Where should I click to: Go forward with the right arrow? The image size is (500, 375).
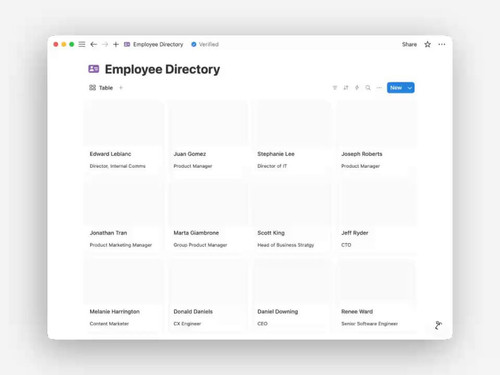105,44
